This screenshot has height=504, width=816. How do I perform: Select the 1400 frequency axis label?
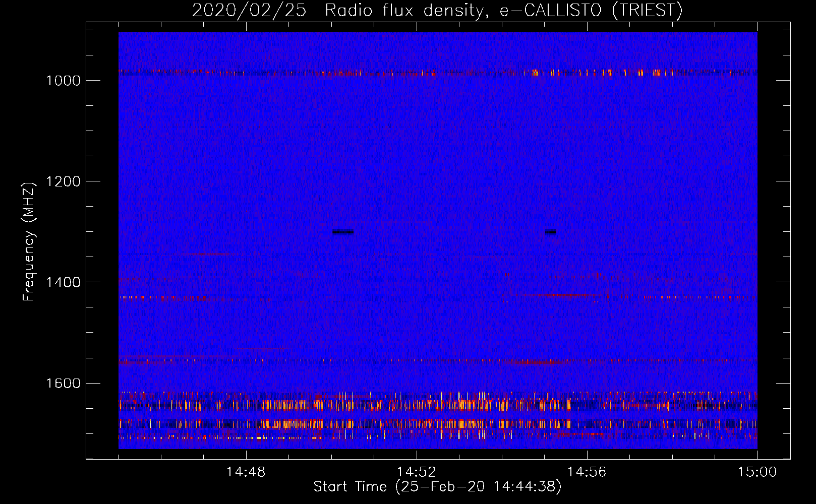(63, 282)
